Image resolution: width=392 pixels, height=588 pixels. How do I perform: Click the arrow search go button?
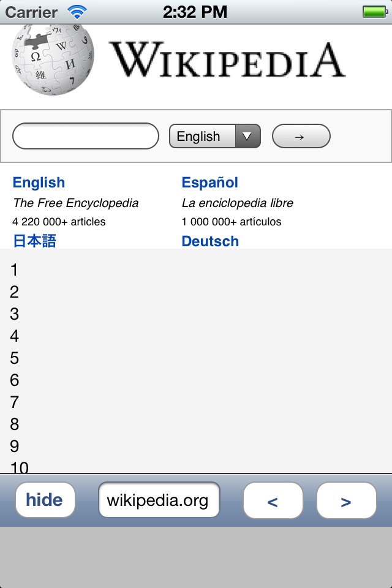tap(301, 136)
